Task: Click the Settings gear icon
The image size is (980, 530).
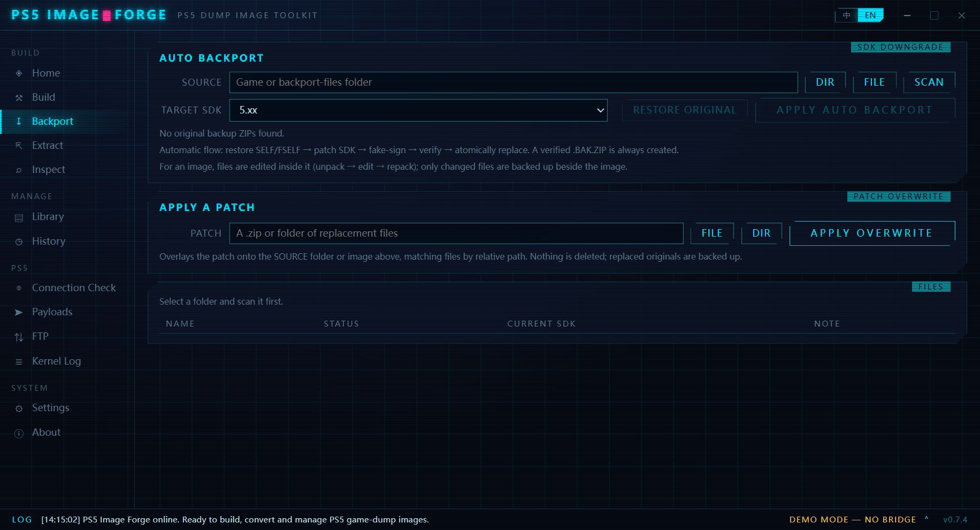Action: tap(19, 408)
